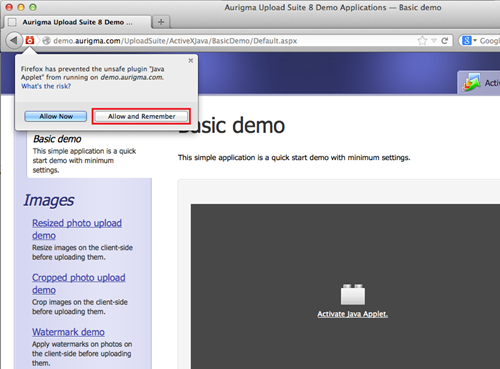Open the Resized photo upload demo link
The height and width of the screenshot is (369, 500).
tap(77, 229)
